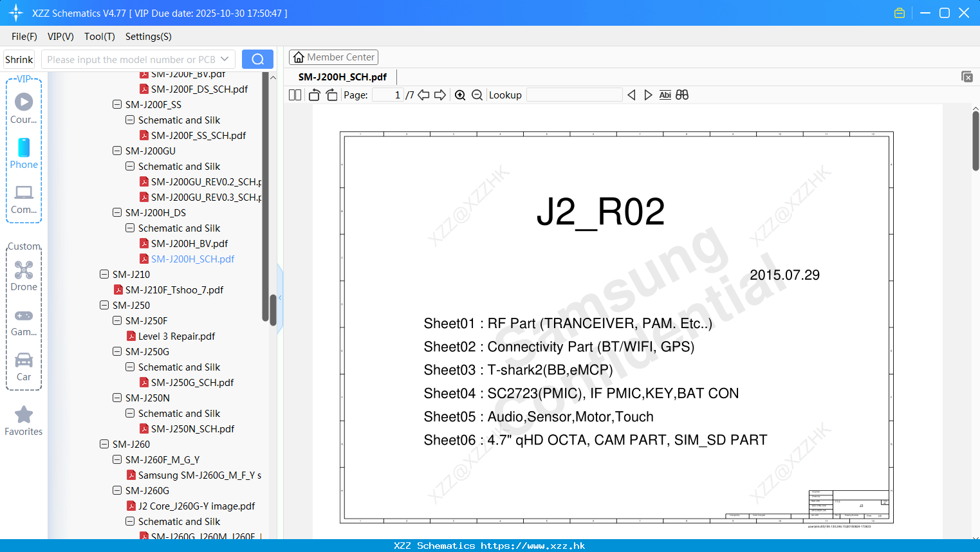Collapse the SM-J260F_M_G_Y node
This screenshot has width=980, height=552.
(x=117, y=459)
